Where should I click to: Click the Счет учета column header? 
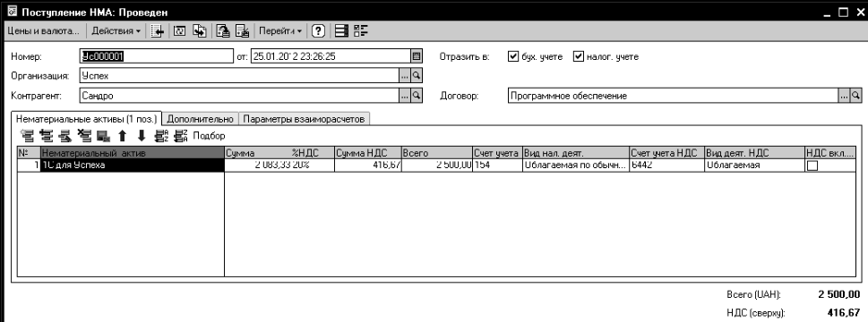point(497,153)
